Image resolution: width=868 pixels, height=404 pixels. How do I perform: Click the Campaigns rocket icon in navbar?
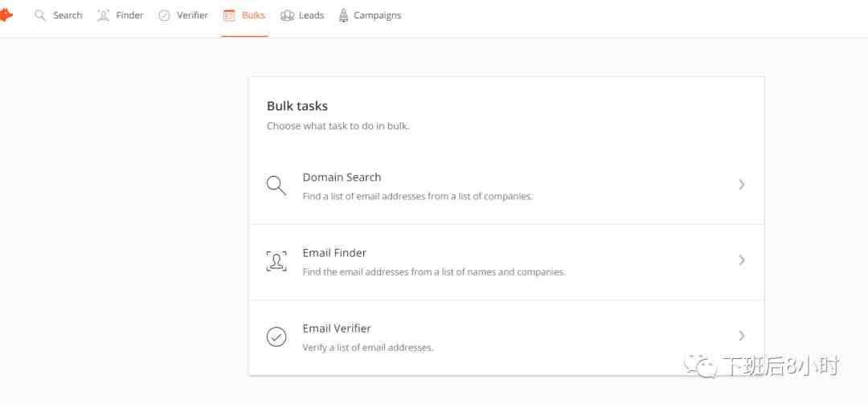pyautogui.click(x=343, y=15)
